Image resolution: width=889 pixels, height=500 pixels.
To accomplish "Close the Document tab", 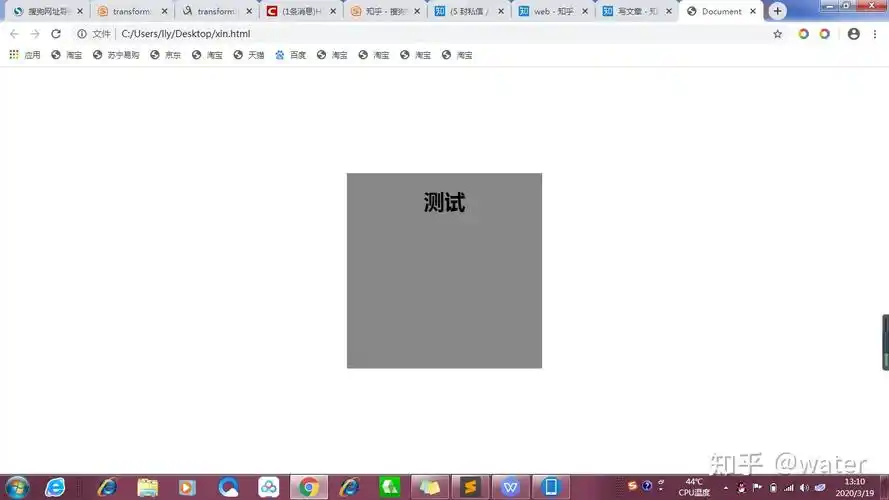I will point(753,11).
